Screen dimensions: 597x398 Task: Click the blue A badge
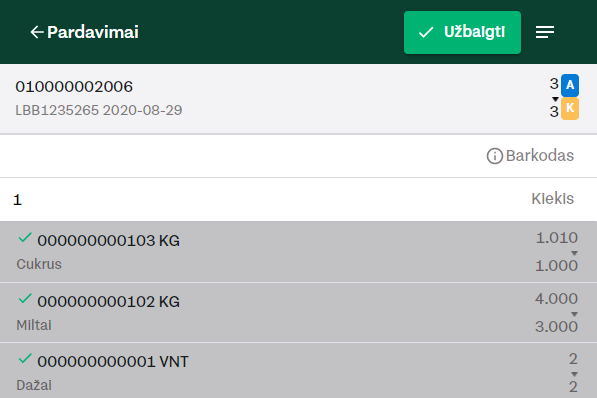tap(570, 85)
